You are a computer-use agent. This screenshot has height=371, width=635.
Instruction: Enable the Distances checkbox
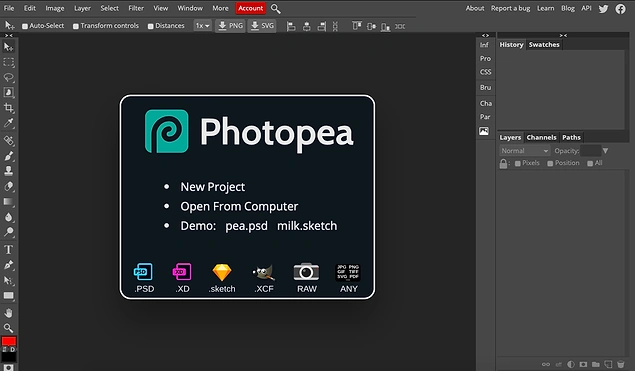click(x=150, y=26)
